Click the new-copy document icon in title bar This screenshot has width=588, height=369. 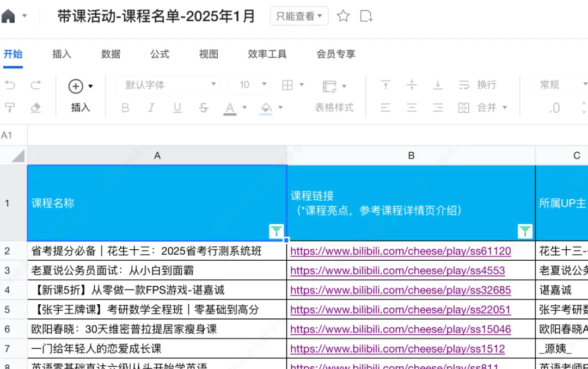(x=366, y=16)
